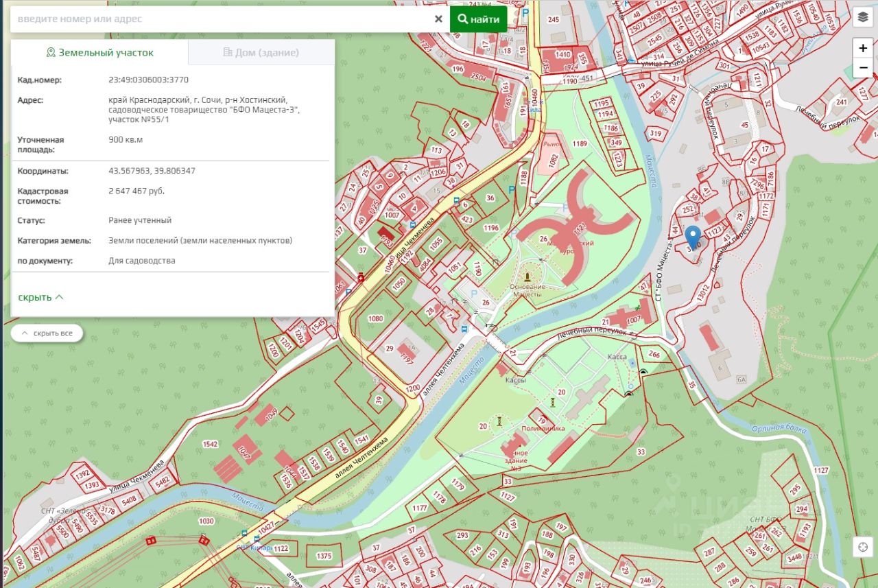Clear the search field with the X
Screen dimensions: 878x588
click(x=438, y=19)
